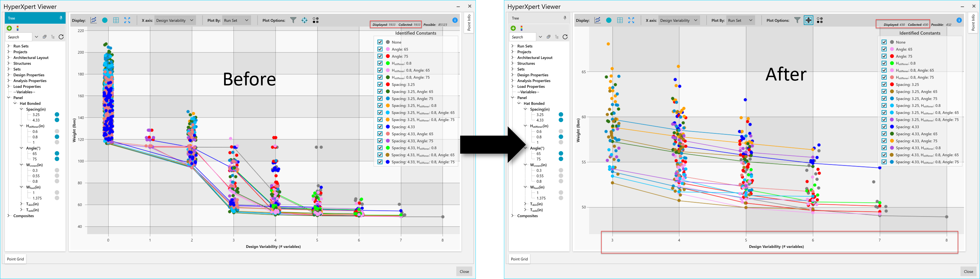Uncheck 'Spacing: 3.25' legend checkbox in Before window

pyautogui.click(x=380, y=84)
